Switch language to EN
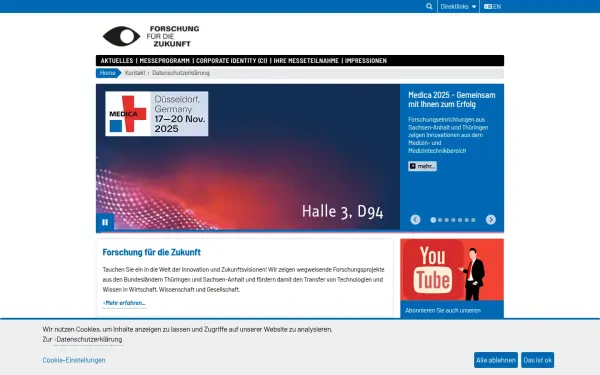Viewport: 600px width, 375px height. [492, 7]
